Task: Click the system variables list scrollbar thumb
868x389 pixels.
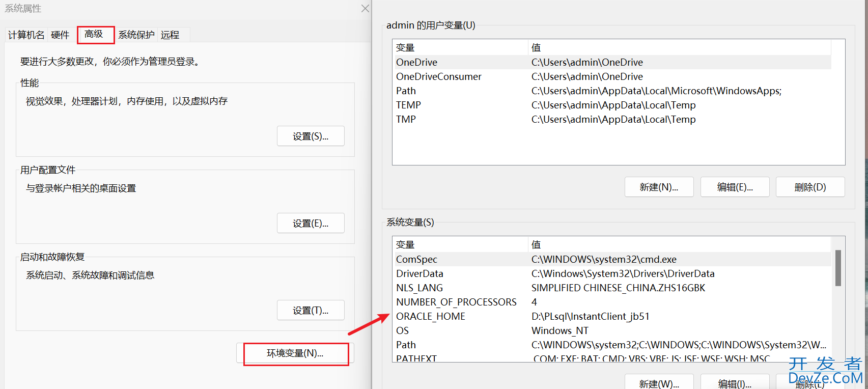Action: tap(838, 268)
